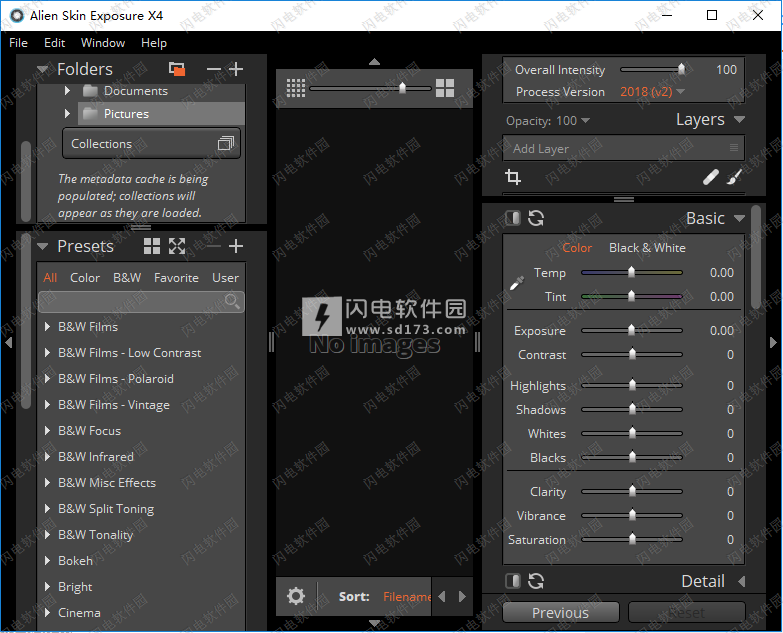The image size is (783, 633).
Task: Switch Basic panel to Black & White
Action: pyautogui.click(x=647, y=248)
